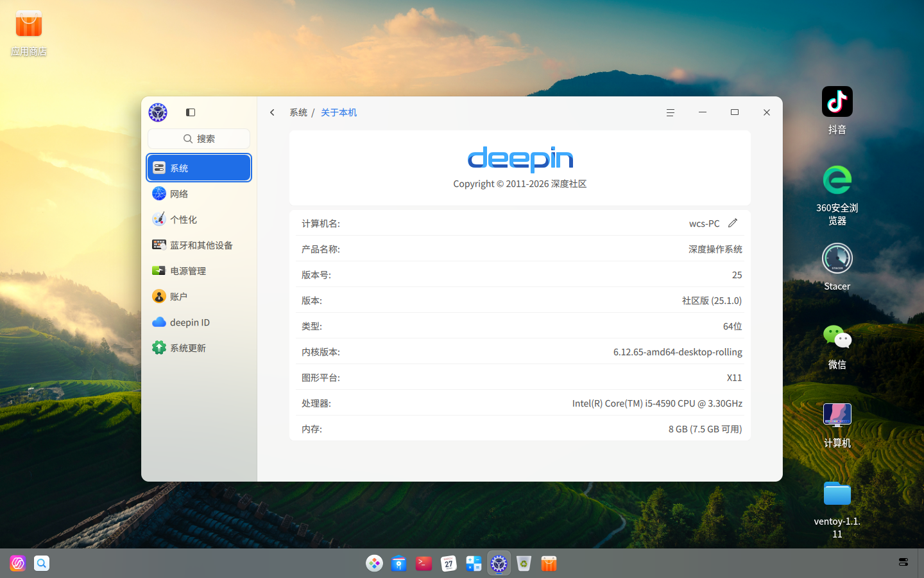Screen dimensions: 924x578
Task: Launch the Terminal from the dock
Action: click(x=424, y=563)
